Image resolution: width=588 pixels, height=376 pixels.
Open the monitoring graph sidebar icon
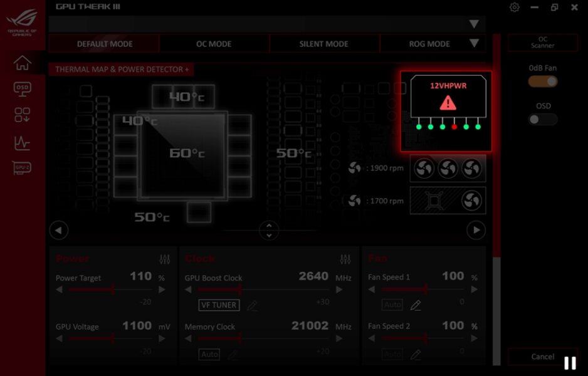point(22,142)
